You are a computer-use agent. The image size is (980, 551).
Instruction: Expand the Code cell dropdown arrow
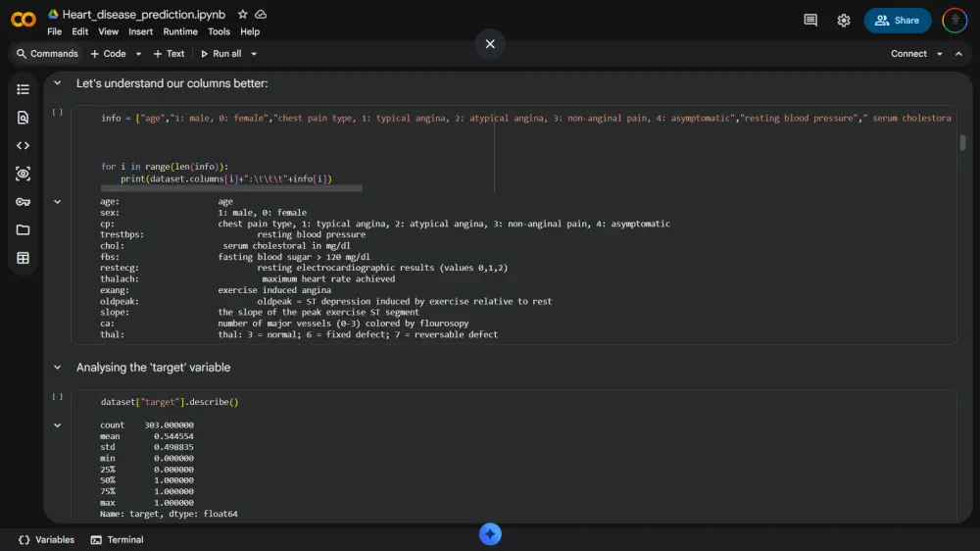pos(138,54)
